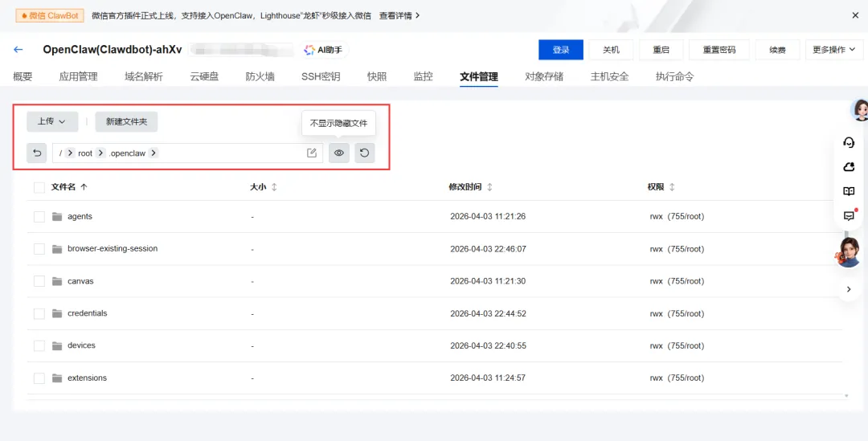Open the 上传 upload dropdown
Screen dimensions: 868x441
(x=52, y=122)
